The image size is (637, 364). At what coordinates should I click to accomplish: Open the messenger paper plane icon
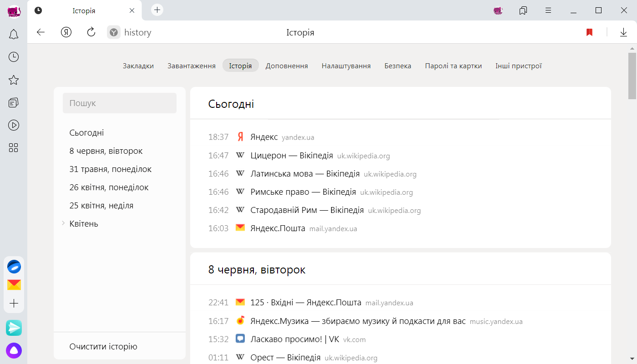(14, 328)
